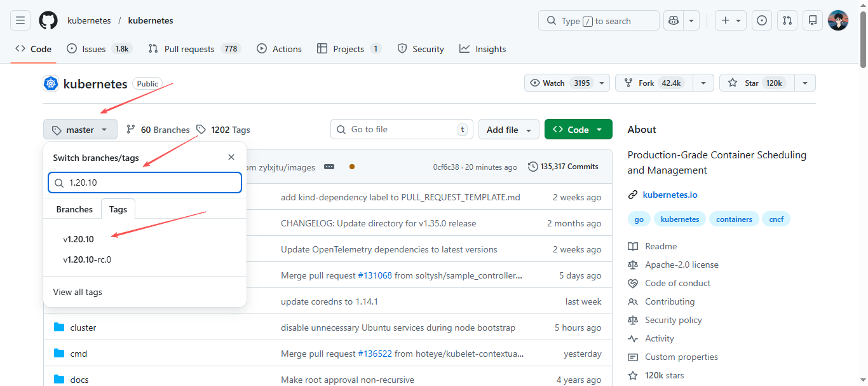868x386 pixels.
Task: Click the kubernetes repo breadcrumb link
Action: (x=151, y=20)
